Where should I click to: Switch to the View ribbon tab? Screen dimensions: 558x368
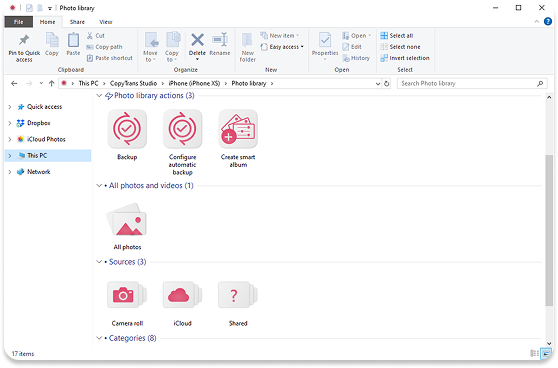pos(106,22)
